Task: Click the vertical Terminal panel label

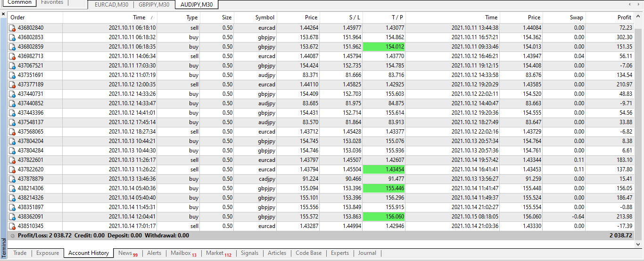Action: coord(4,247)
